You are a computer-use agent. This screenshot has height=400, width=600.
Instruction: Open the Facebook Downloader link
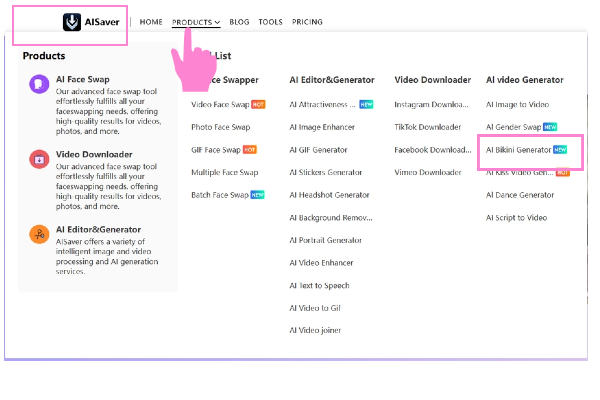(x=432, y=150)
